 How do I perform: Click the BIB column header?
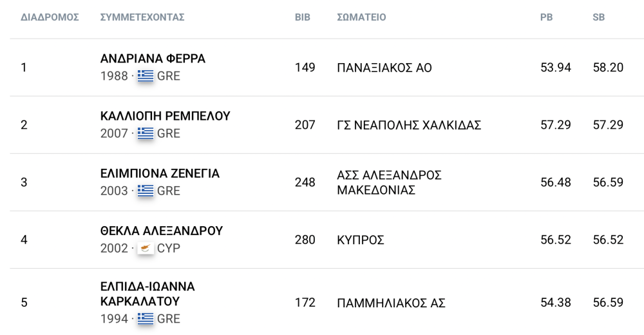(x=303, y=17)
